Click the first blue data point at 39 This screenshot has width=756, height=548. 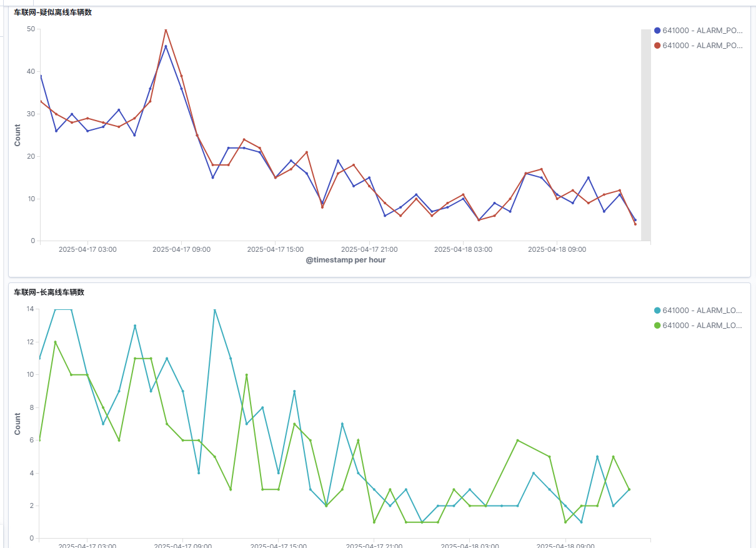[41, 76]
